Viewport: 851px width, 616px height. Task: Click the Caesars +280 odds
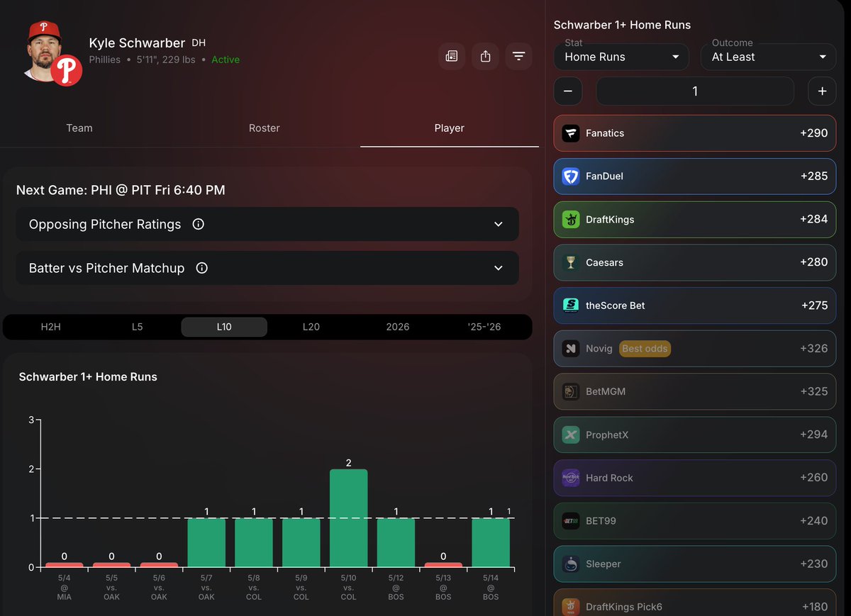(x=814, y=262)
